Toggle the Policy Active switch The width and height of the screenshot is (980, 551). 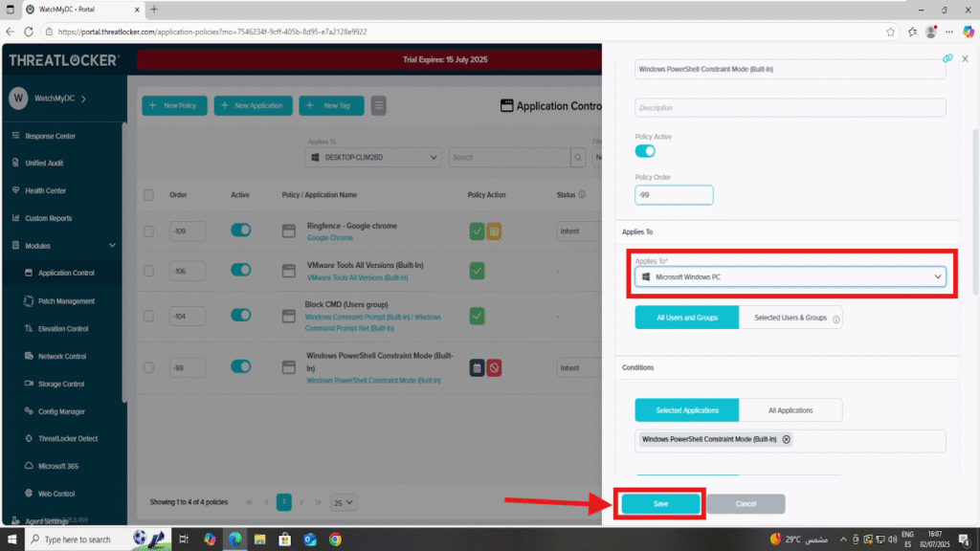click(x=645, y=151)
